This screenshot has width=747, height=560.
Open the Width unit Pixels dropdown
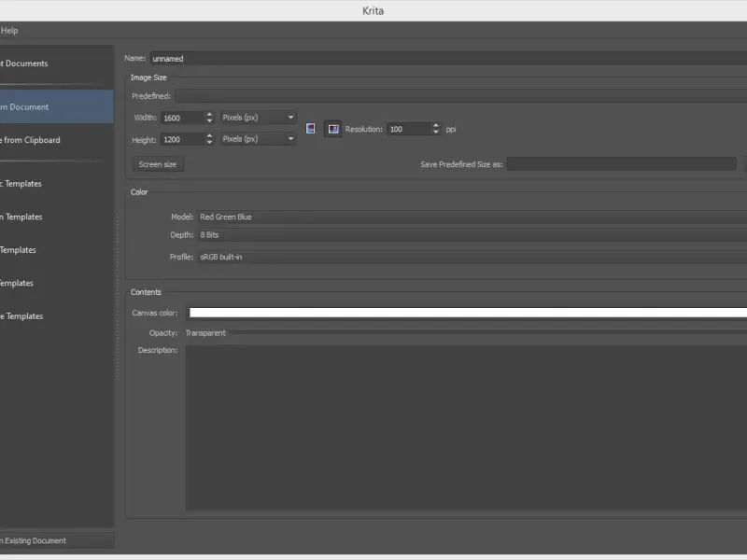tap(258, 118)
